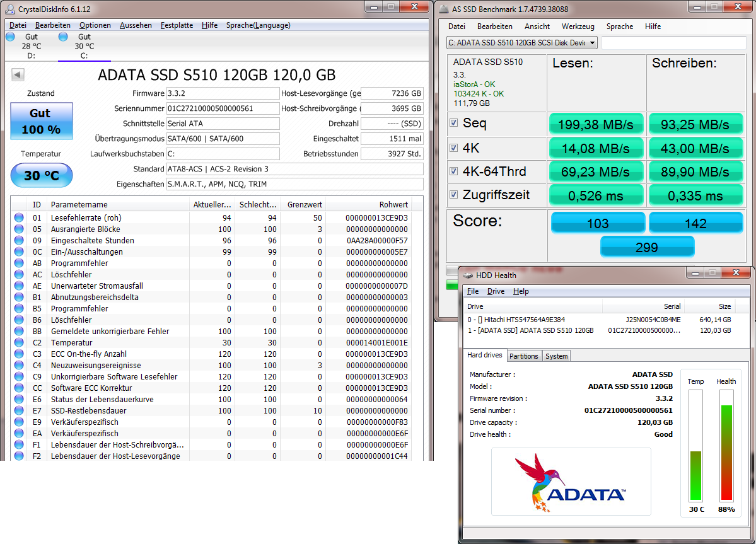Open Ansicht menu in AS SSD Benchmark

(x=537, y=26)
